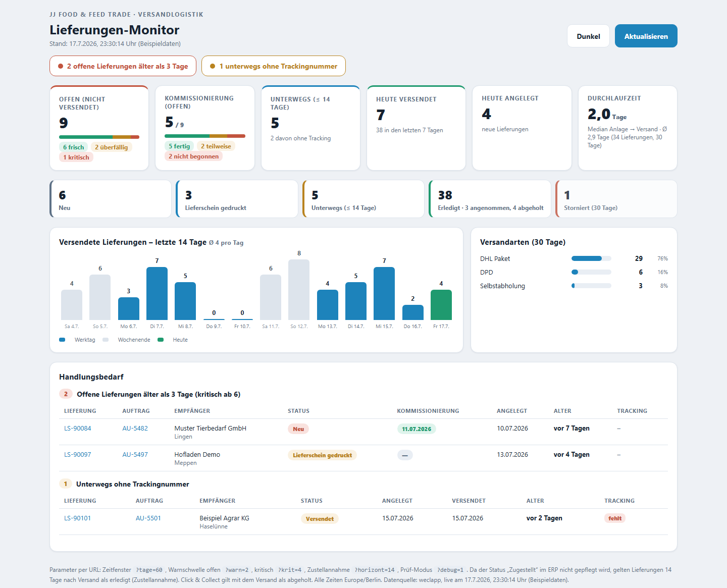Open the alert '1 unterwegs ohne Trackingnummer'
The height and width of the screenshot is (588, 727).
click(273, 66)
